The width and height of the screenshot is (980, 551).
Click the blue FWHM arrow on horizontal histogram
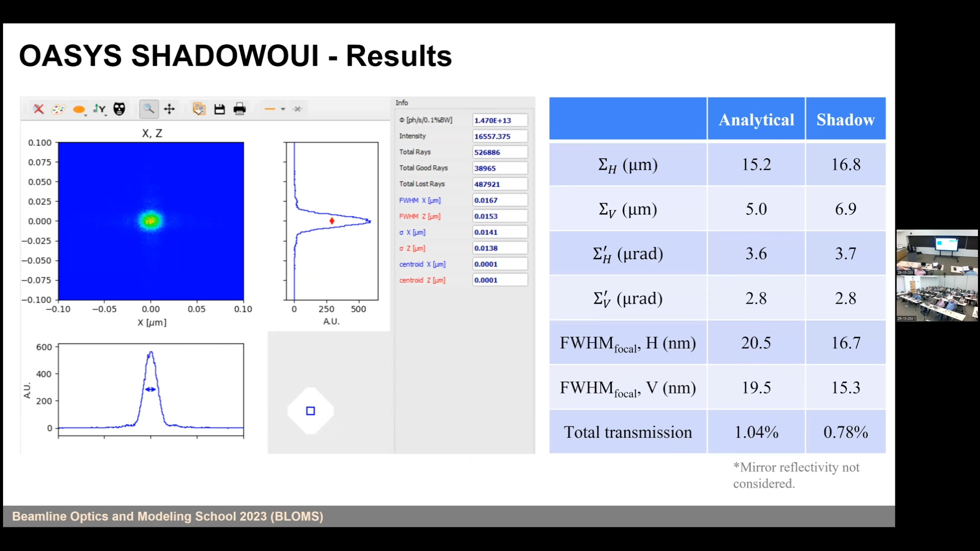coord(151,389)
